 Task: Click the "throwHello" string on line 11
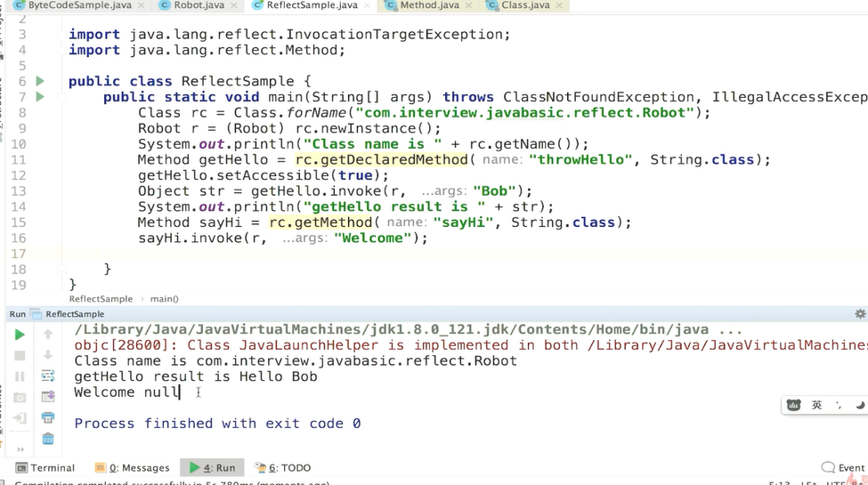580,160
